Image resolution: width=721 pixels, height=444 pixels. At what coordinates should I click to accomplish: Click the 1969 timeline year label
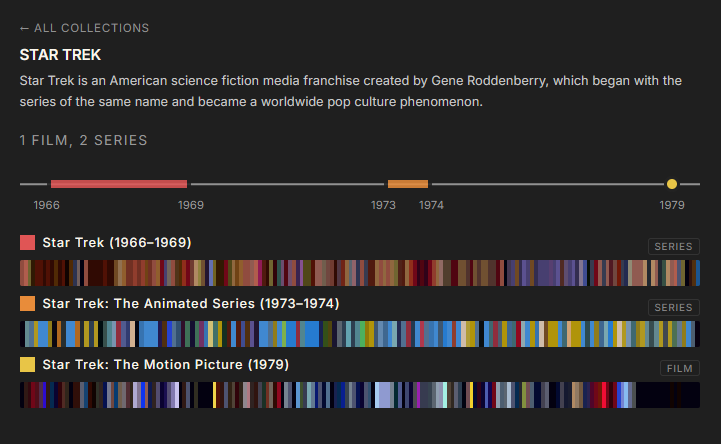(x=191, y=205)
